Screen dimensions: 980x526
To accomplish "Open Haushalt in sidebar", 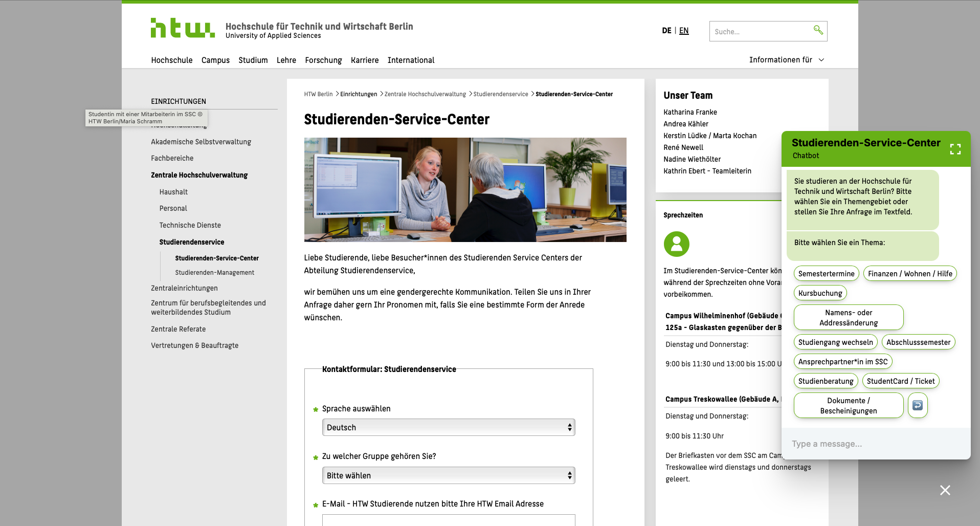I will pyautogui.click(x=173, y=192).
